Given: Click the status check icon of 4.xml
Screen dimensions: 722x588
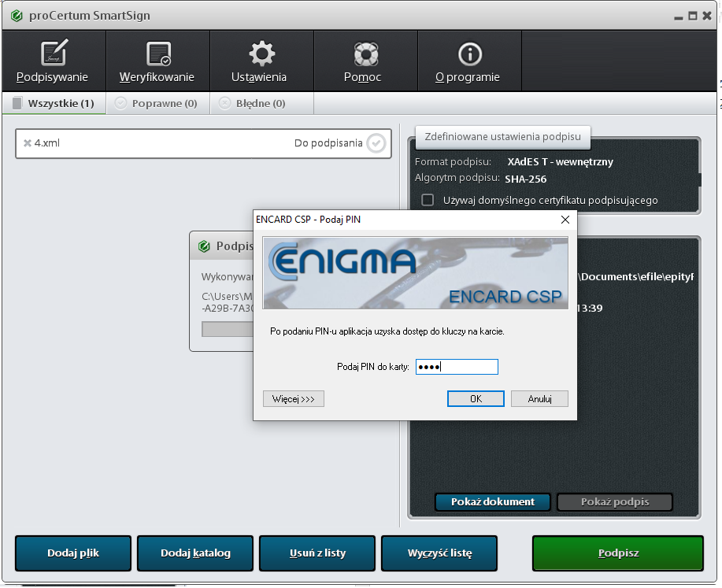Looking at the screenshot, I should (376, 143).
